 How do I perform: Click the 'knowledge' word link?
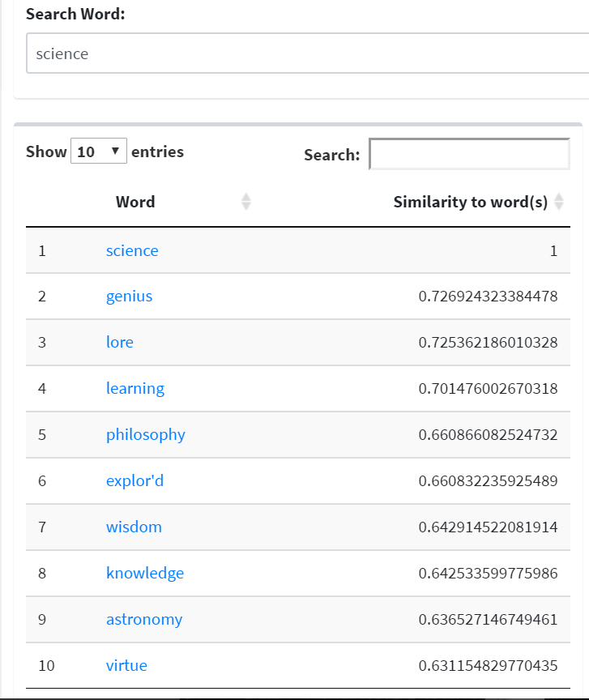(x=144, y=573)
